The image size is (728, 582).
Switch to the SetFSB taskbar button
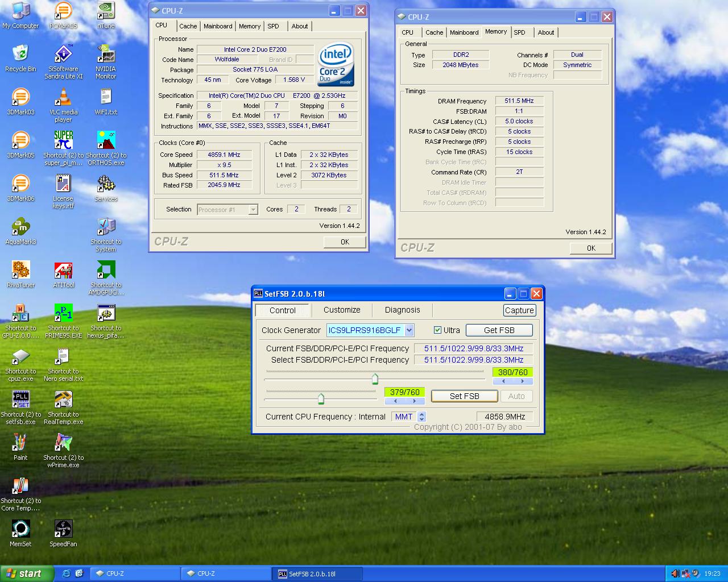click(x=317, y=574)
